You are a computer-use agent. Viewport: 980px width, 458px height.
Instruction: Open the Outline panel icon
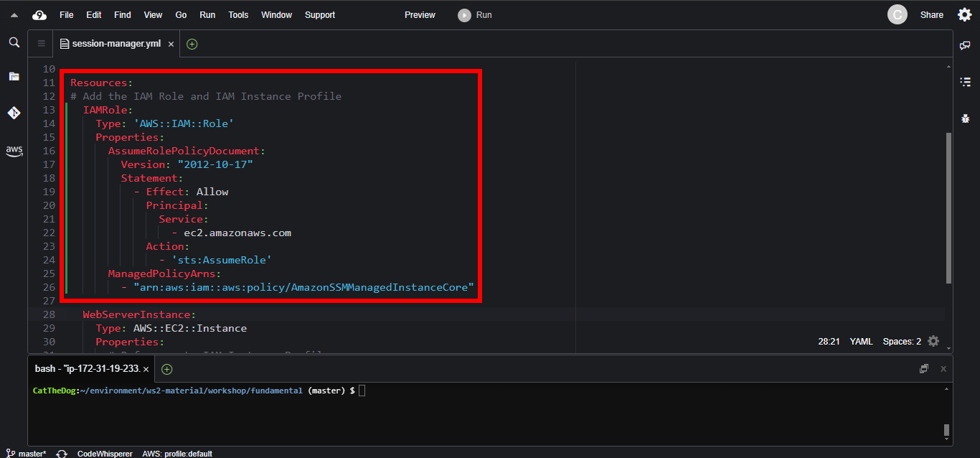[x=965, y=82]
